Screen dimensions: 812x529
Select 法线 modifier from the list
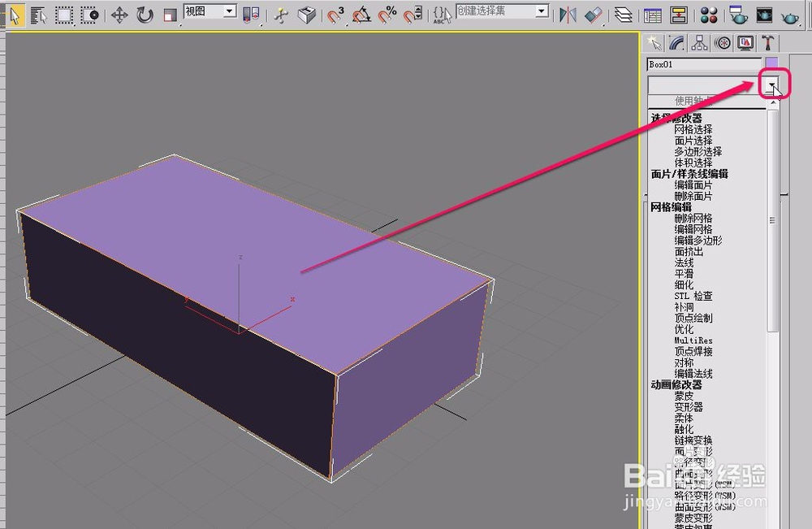684,262
